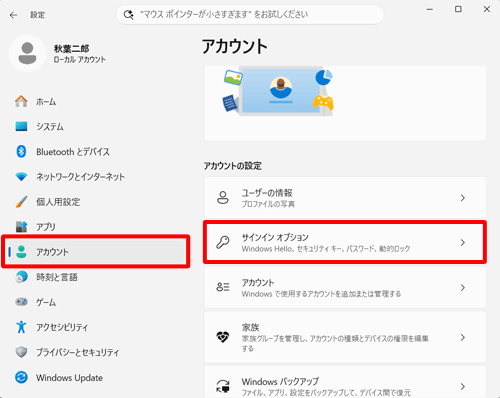The image size is (500, 398).
Task: Expand Windows バックアップ chevron
Action: 463,387
